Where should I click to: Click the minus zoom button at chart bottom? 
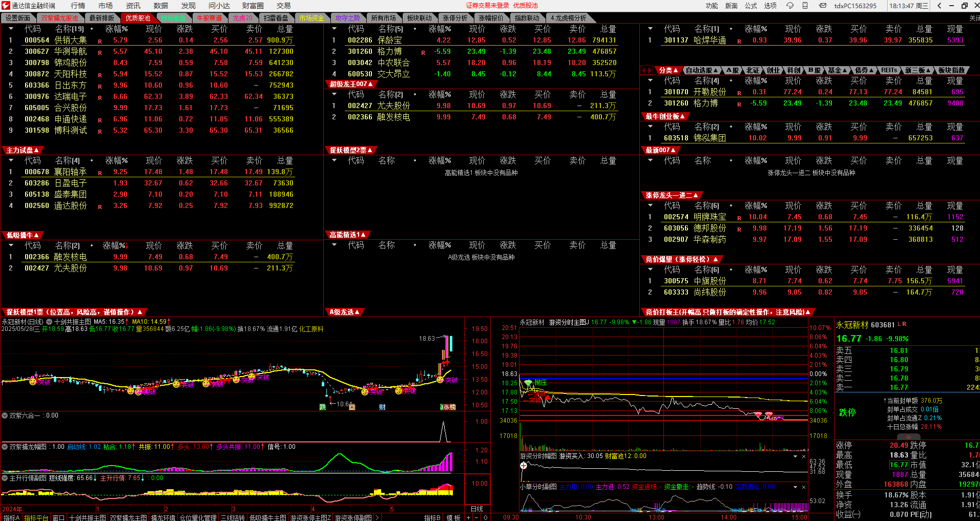point(477,517)
